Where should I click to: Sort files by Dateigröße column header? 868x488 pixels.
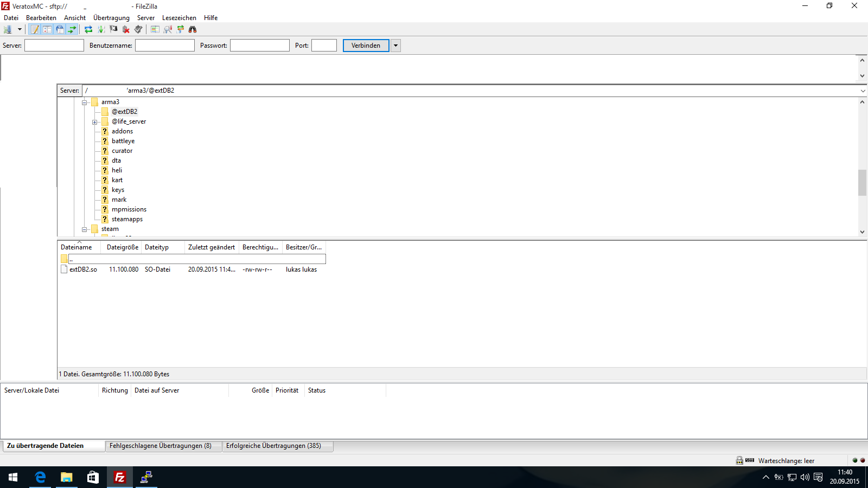122,247
